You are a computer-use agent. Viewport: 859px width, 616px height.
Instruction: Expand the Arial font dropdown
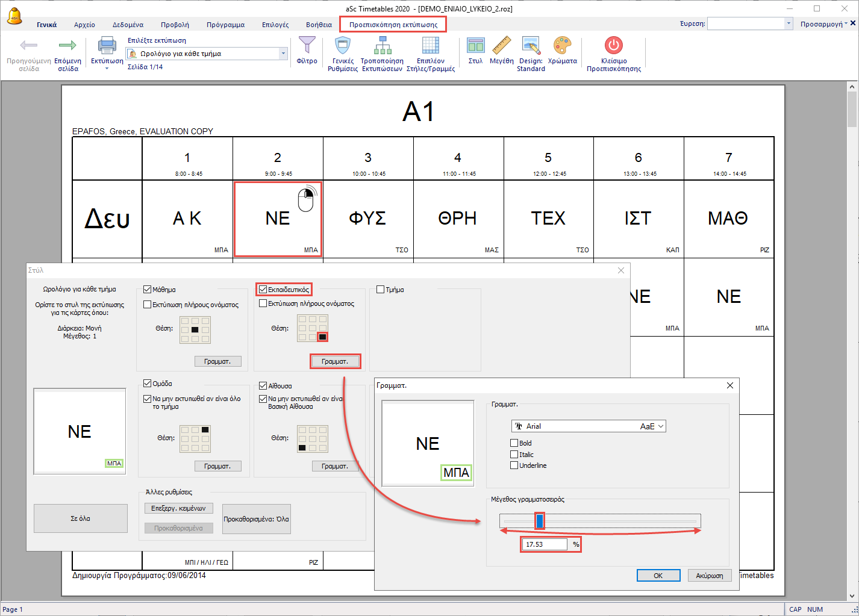[x=660, y=426]
